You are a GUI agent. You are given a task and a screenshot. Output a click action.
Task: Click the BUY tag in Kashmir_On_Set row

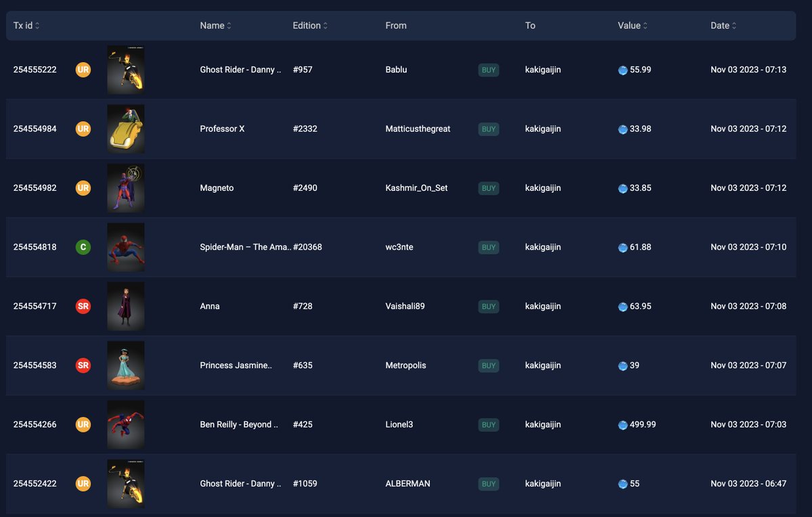coord(489,188)
